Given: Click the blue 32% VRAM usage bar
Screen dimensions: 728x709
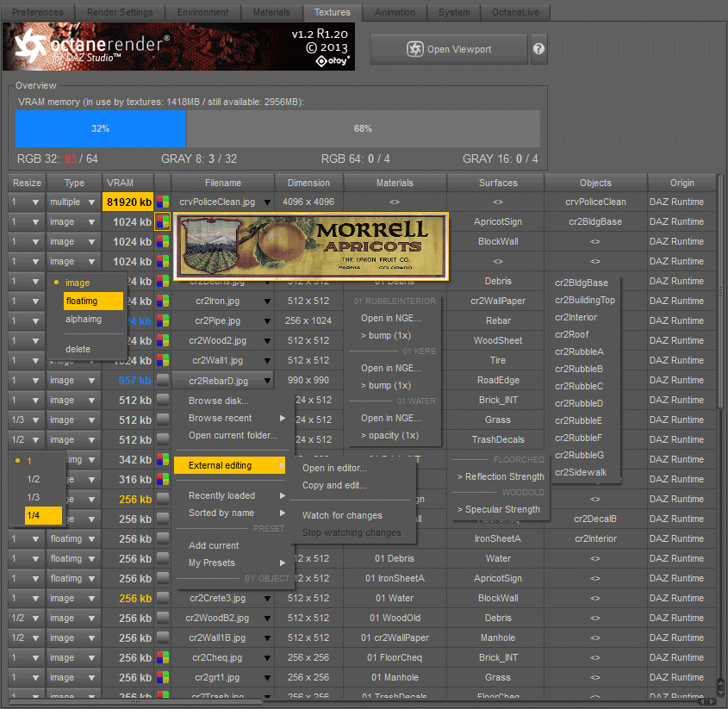Looking at the screenshot, I should click(100, 128).
